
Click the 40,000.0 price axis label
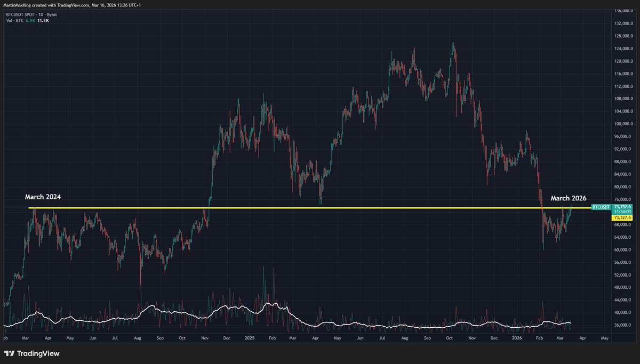coord(623,312)
